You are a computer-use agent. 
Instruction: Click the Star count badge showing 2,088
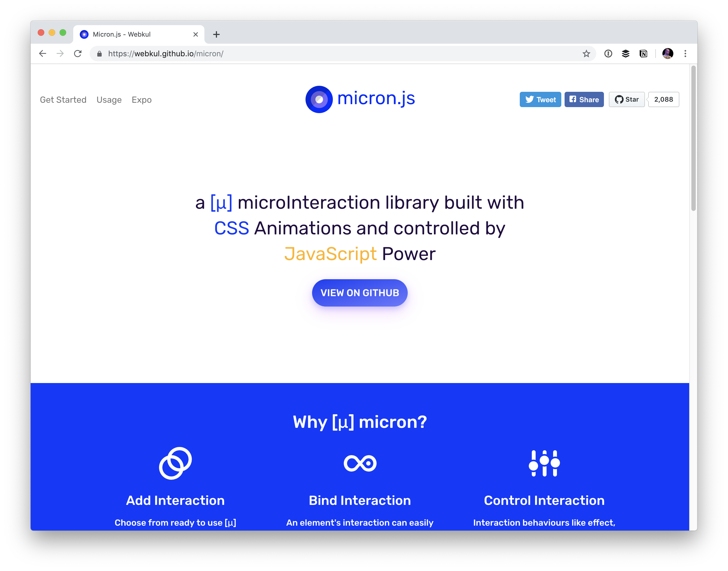(x=663, y=99)
